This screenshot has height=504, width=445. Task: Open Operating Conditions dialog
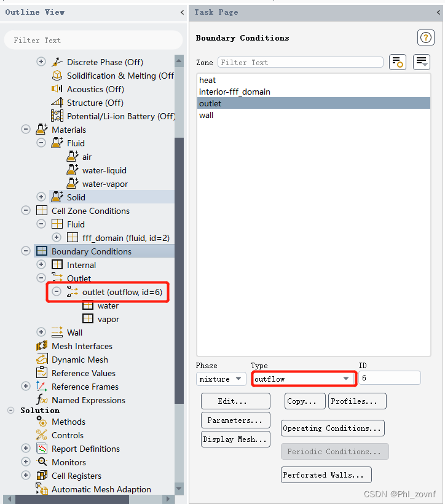333,428
